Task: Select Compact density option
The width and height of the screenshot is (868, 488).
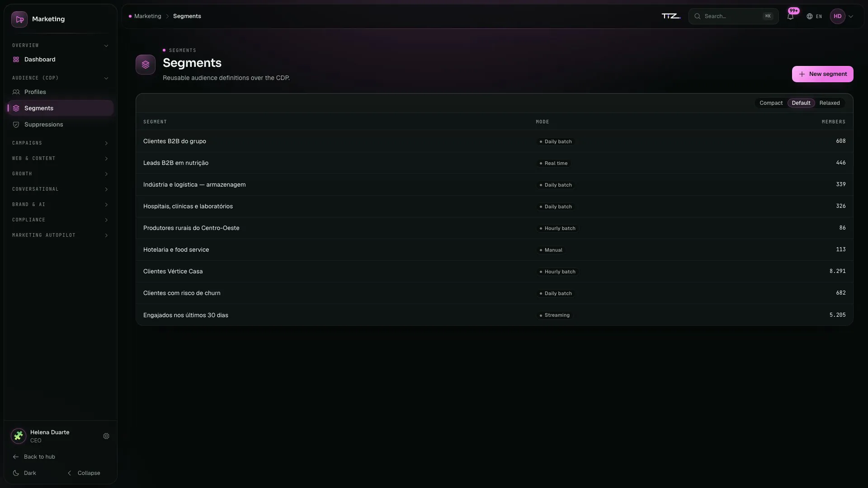Action: point(771,103)
